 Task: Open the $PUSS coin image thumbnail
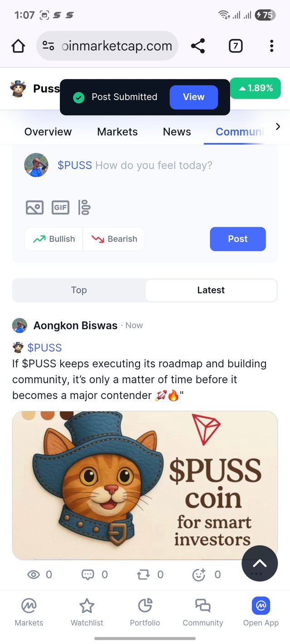pyautogui.click(x=145, y=485)
